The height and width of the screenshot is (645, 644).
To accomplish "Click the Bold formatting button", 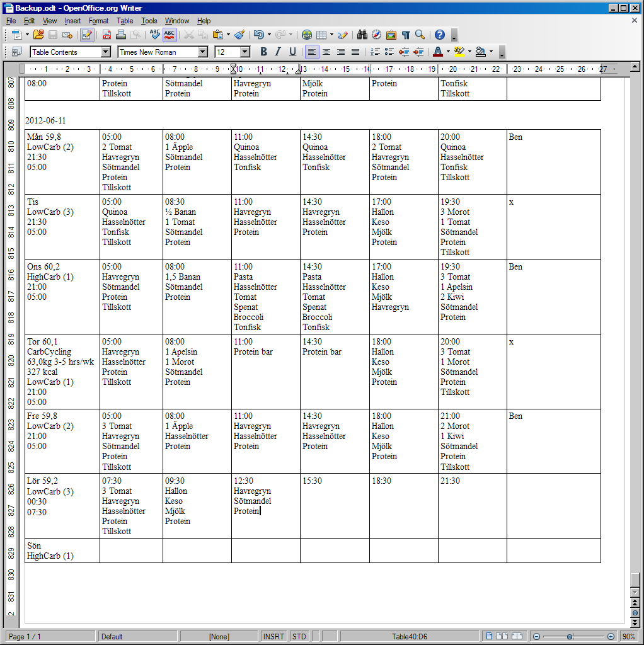I will 263,52.
